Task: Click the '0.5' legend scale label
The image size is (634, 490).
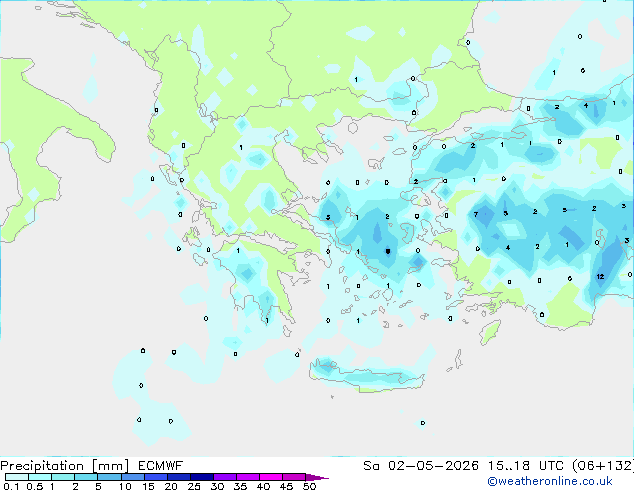Action: point(35,486)
